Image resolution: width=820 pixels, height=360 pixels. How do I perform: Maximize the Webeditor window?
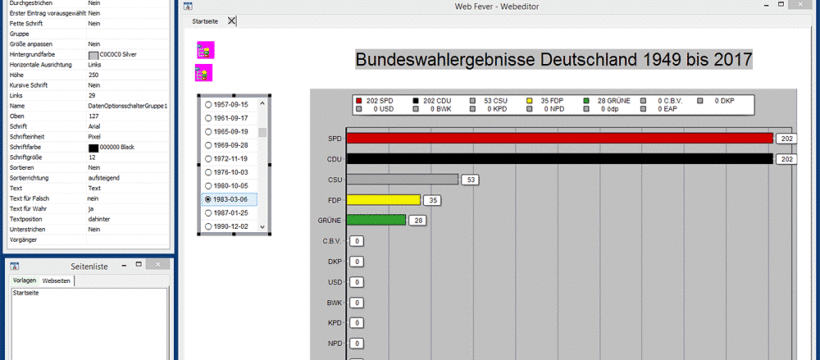781,4
